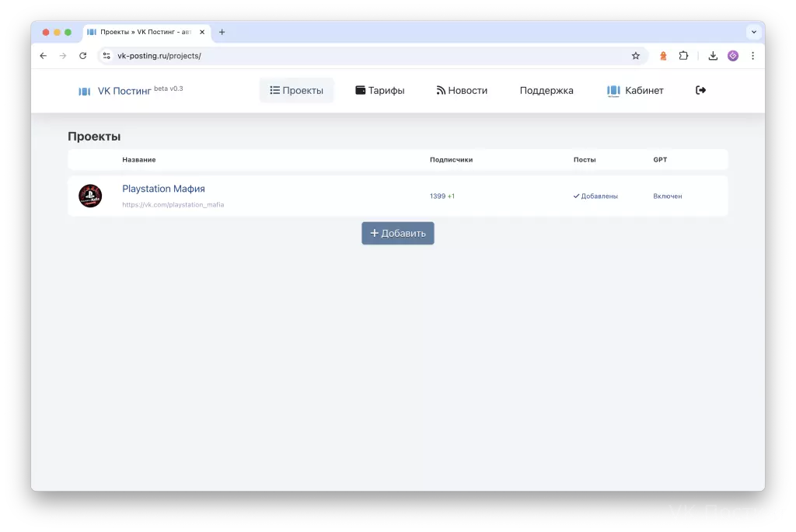The width and height of the screenshot is (796, 532).
Task: Open the Проекты menu item
Action: (296, 90)
